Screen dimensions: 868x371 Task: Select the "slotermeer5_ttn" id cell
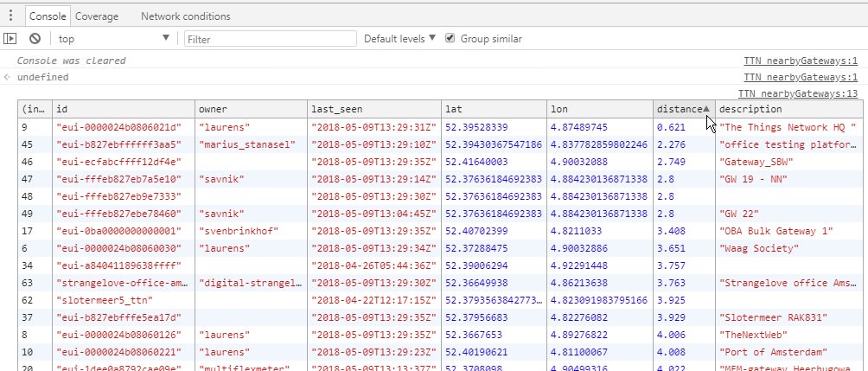[124, 300]
